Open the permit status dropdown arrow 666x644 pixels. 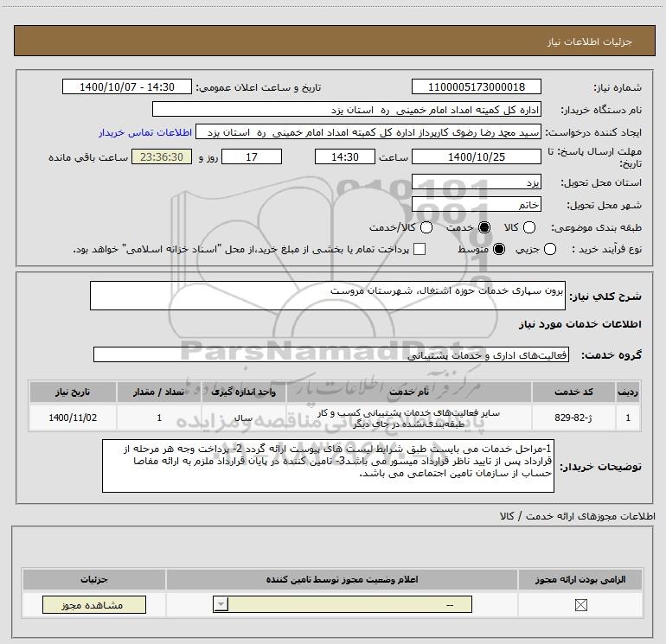click(221, 604)
